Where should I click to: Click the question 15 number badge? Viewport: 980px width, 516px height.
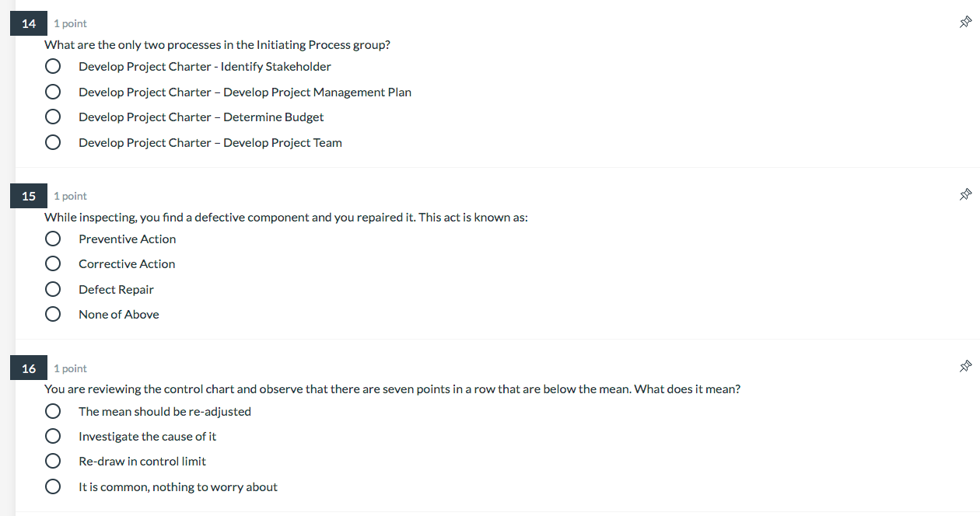(x=28, y=195)
